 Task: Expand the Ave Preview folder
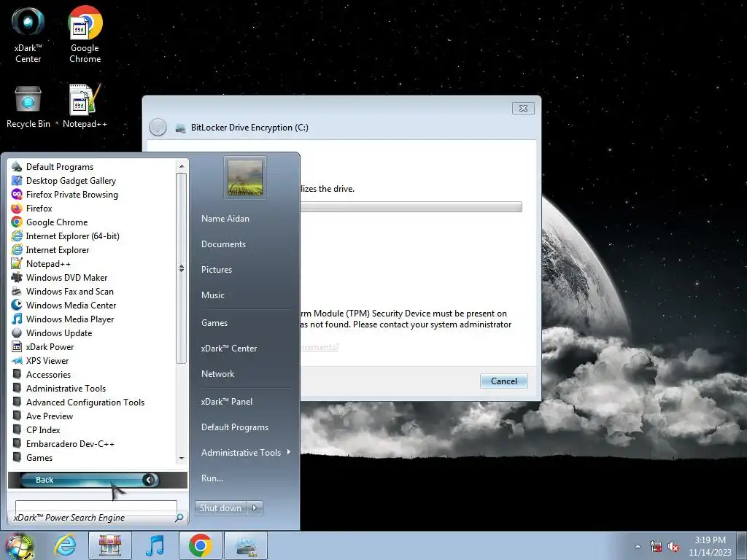coord(42,415)
